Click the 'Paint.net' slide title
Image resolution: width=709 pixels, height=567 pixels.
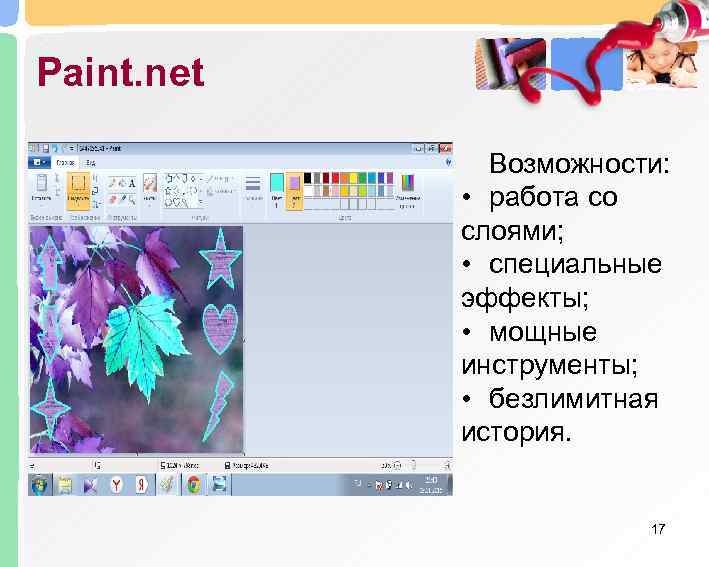pyautogui.click(x=121, y=71)
